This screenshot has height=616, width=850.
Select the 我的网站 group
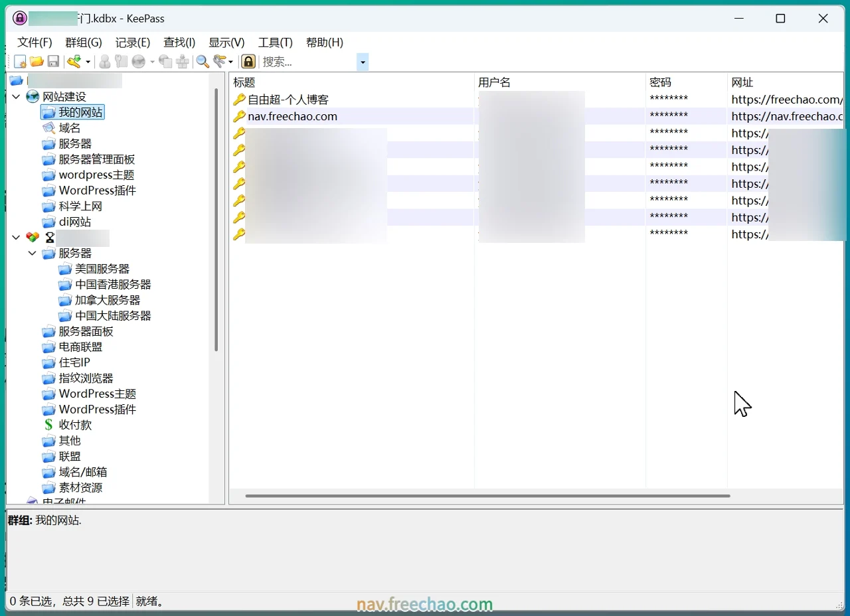80,113
